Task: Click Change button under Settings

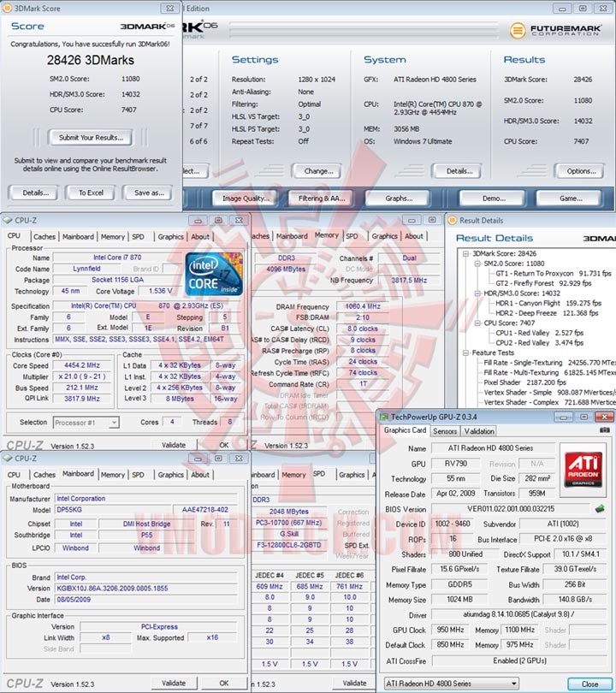Action: pyautogui.click(x=318, y=171)
